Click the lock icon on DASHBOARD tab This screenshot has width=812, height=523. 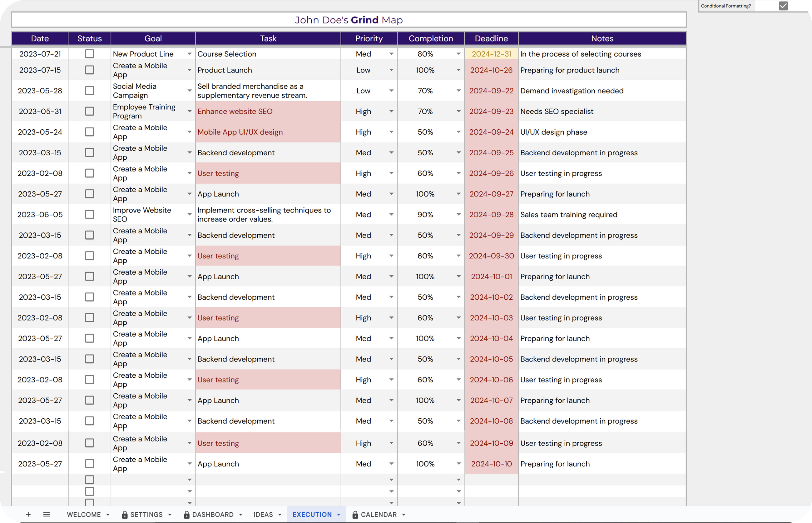[186, 515]
